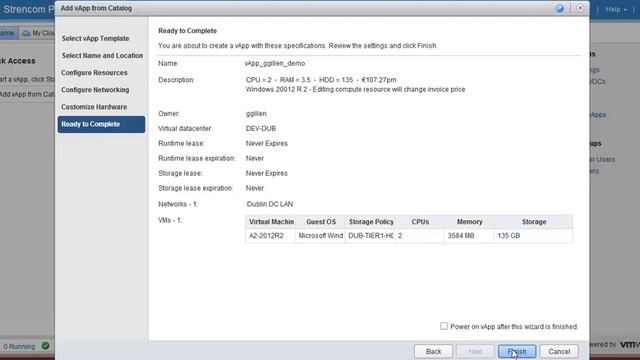
Task: Click the disabled Next button
Action: coord(475,351)
